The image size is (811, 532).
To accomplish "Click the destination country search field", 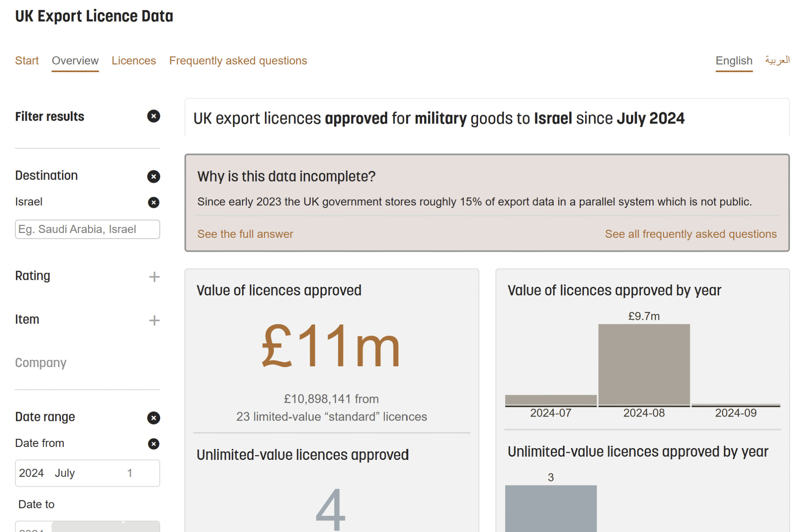I will click(88, 229).
